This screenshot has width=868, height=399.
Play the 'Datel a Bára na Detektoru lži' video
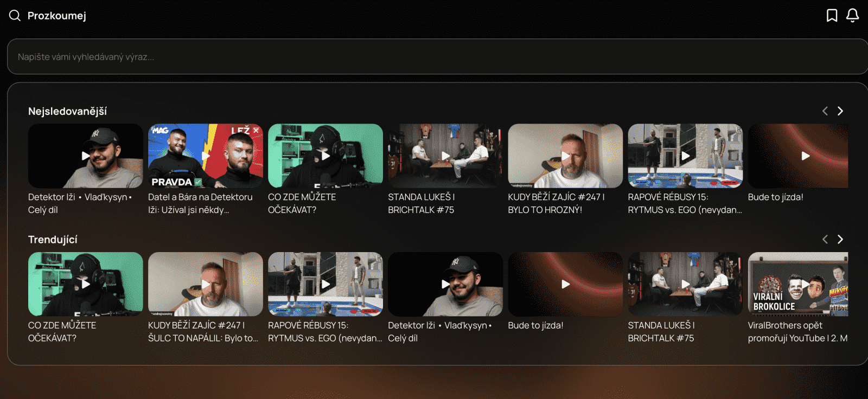(x=206, y=156)
